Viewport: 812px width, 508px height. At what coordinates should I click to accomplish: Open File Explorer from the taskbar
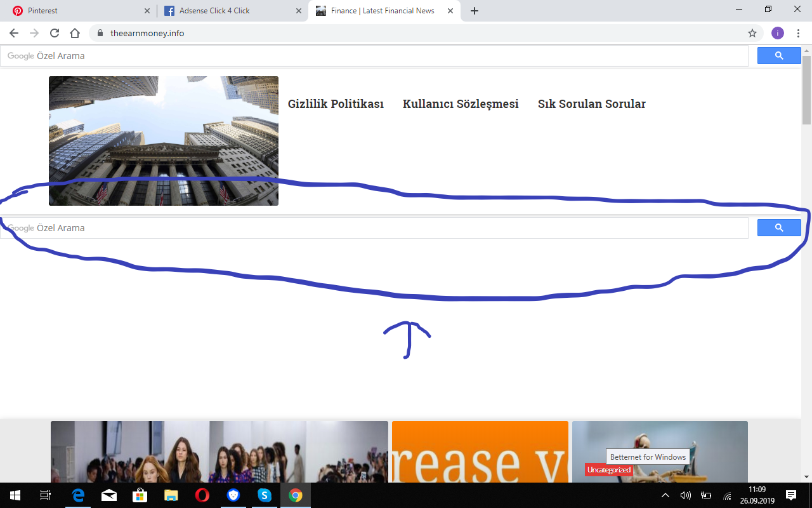point(171,495)
